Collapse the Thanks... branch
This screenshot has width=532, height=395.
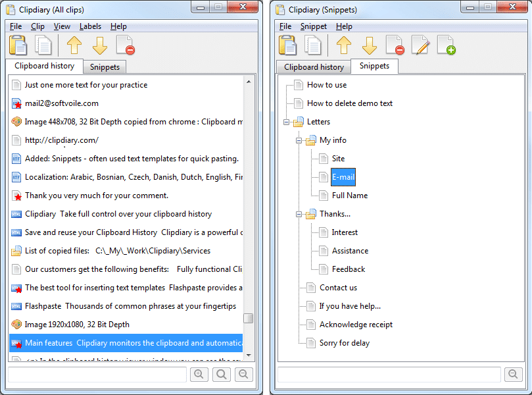pyautogui.click(x=297, y=213)
